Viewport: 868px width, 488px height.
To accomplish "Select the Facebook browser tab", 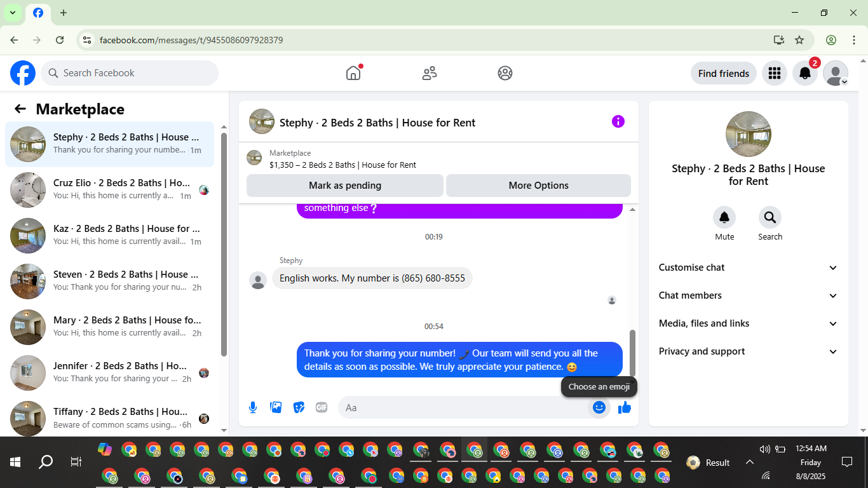I will (x=38, y=13).
